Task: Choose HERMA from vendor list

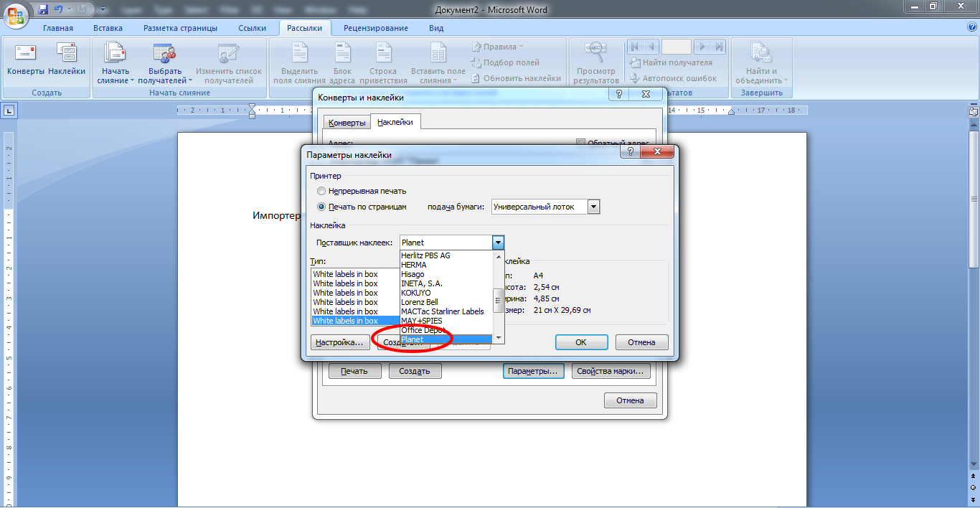Action: (446, 265)
